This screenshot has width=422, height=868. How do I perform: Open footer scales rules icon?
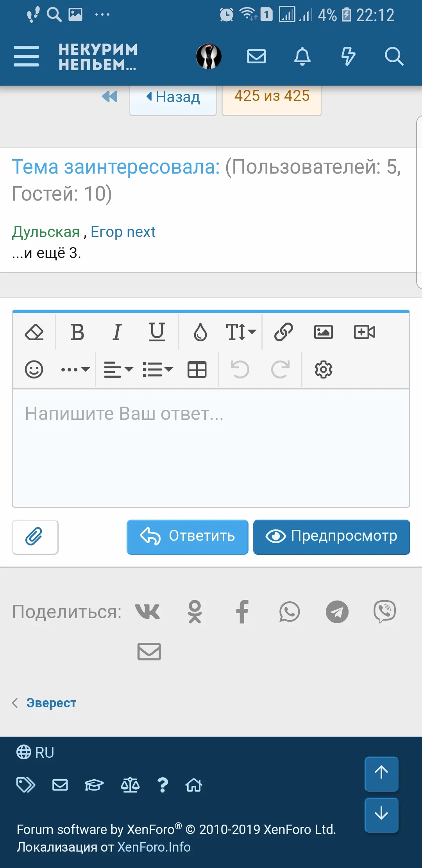tap(130, 785)
